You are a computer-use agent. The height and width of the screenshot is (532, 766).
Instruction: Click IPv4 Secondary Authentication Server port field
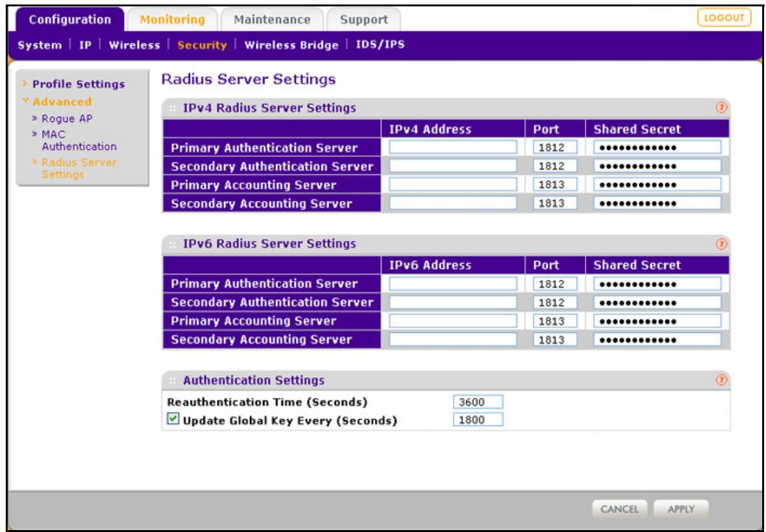[554, 166]
